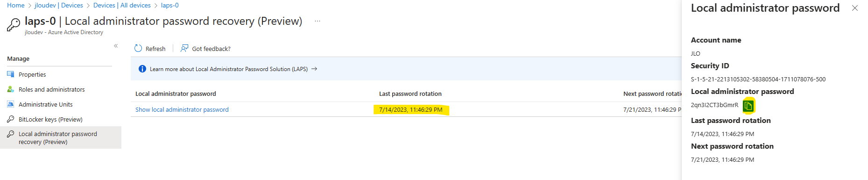868x180 pixels.
Task: Click the highlighted 7/14/2023 rotation date cell
Action: (411, 110)
